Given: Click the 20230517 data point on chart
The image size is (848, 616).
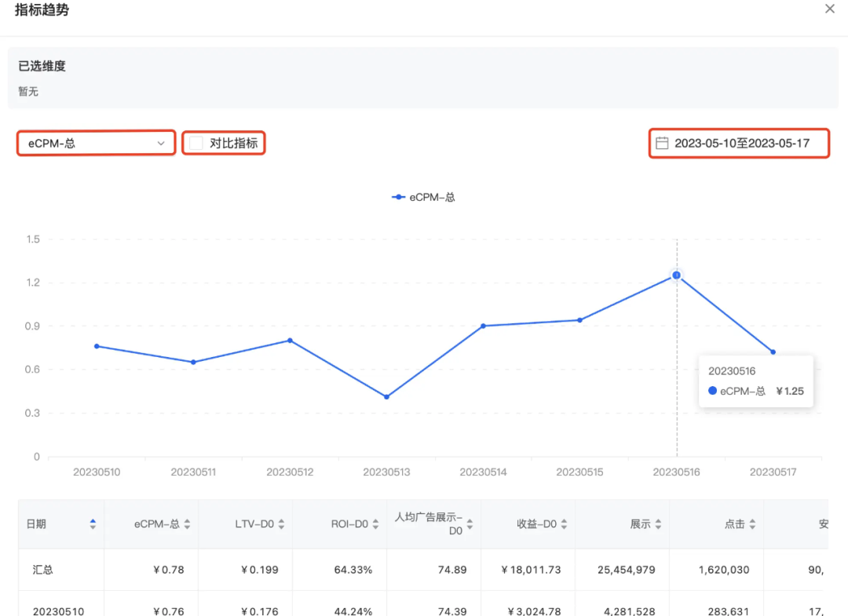Looking at the screenshot, I should (x=773, y=352).
